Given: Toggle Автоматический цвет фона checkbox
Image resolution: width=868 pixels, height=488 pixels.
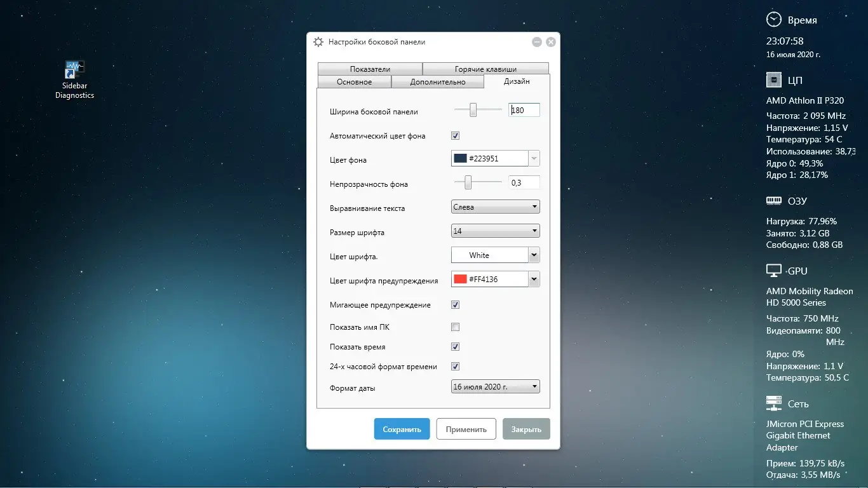Looking at the screenshot, I should pos(455,135).
